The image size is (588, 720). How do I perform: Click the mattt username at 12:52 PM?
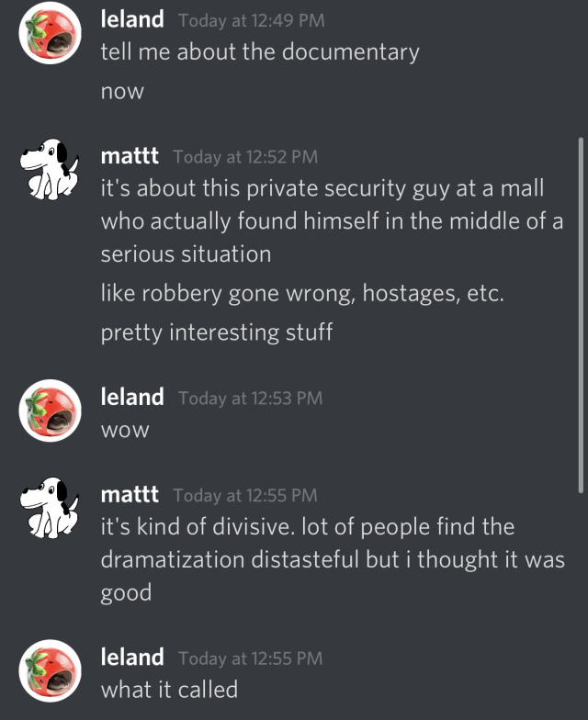130,156
